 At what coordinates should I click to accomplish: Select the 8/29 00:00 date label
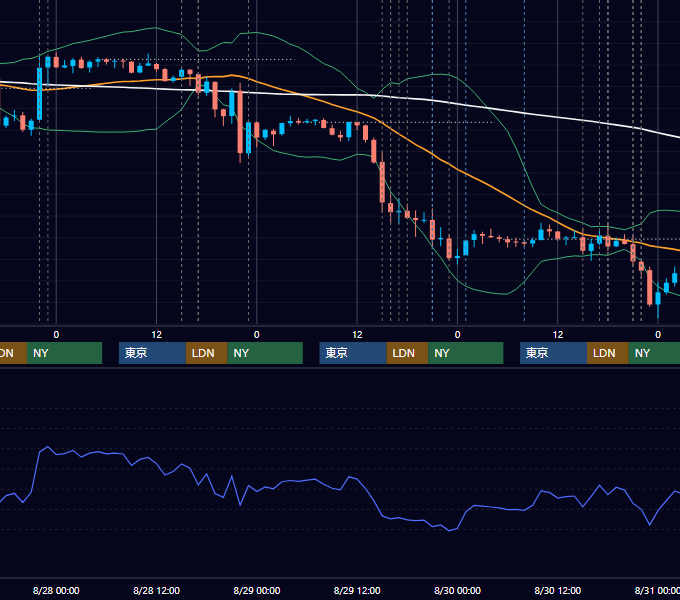pyautogui.click(x=257, y=590)
